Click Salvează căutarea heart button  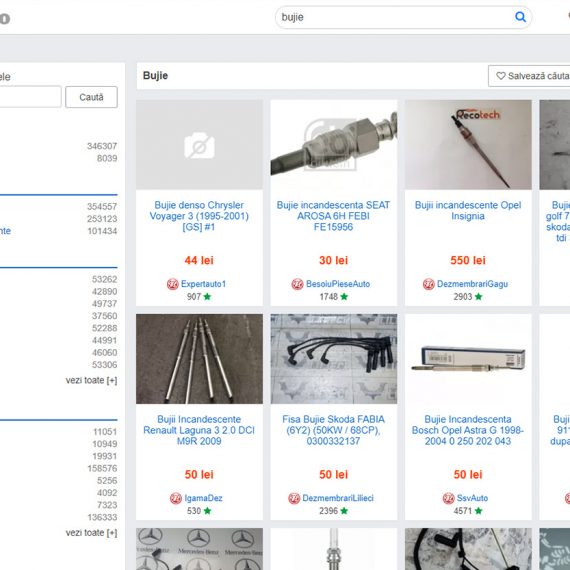pos(529,76)
